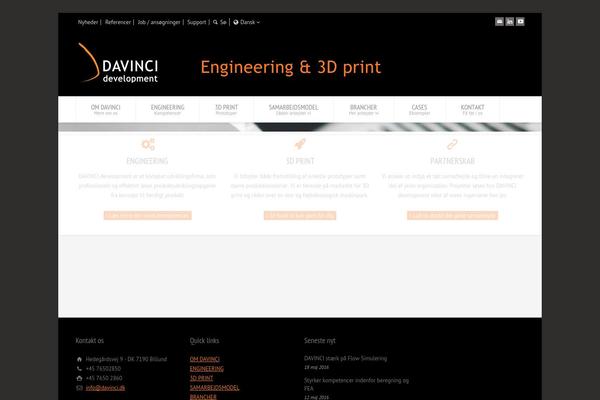Click the 'Kontakt os' footer heading
Screen dimensions: 600x400
(90, 340)
